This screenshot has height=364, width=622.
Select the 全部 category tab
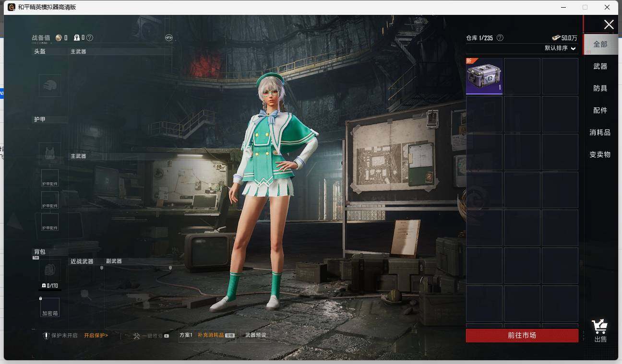(600, 44)
